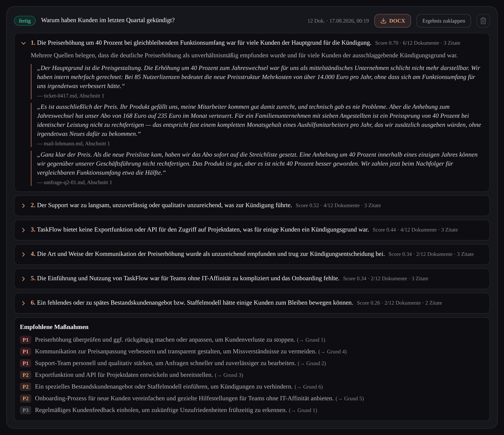Viewport: 504px width, 435px height.
Task: Collapse reason 1 about Preiserhöhung
Action: click(x=23, y=43)
